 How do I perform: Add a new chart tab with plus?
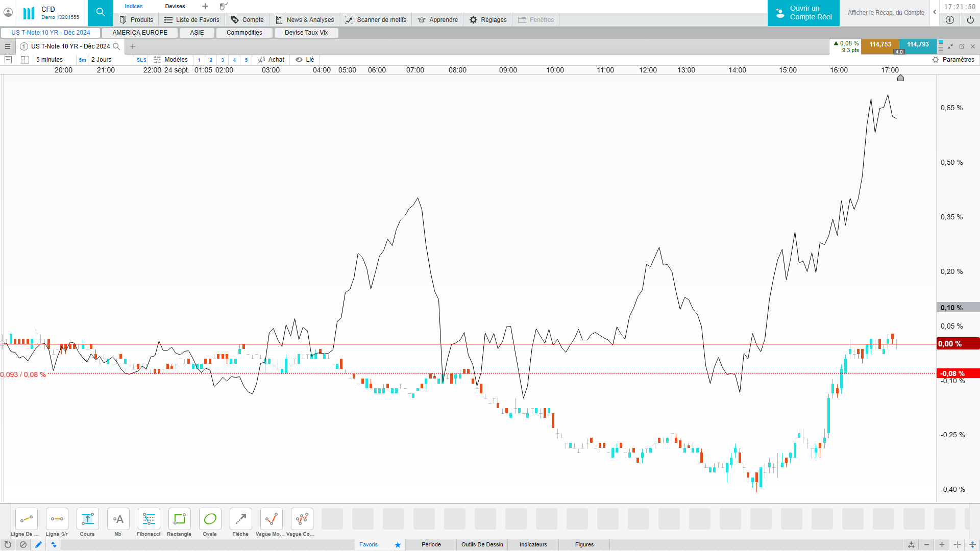pos(133,46)
